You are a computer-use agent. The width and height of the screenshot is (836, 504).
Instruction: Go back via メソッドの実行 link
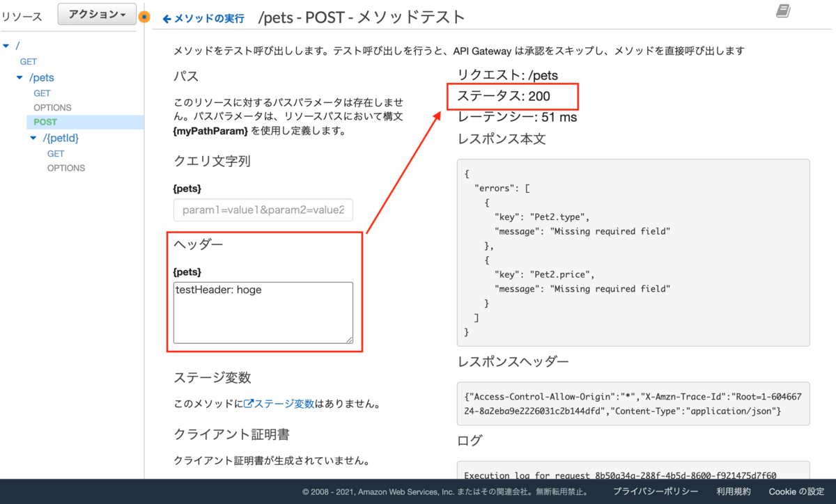point(208,19)
